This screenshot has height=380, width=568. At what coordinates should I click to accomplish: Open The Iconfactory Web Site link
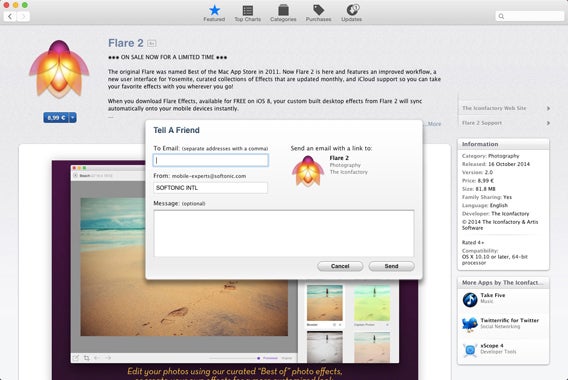click(494, 108)
